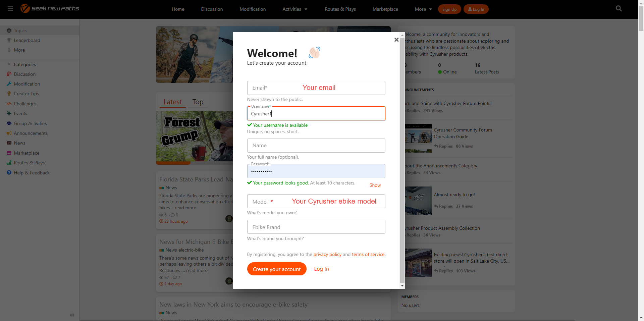Screen dimensions: 644x321
Task: Open the More dropdown in navbar
Action: 423,9
